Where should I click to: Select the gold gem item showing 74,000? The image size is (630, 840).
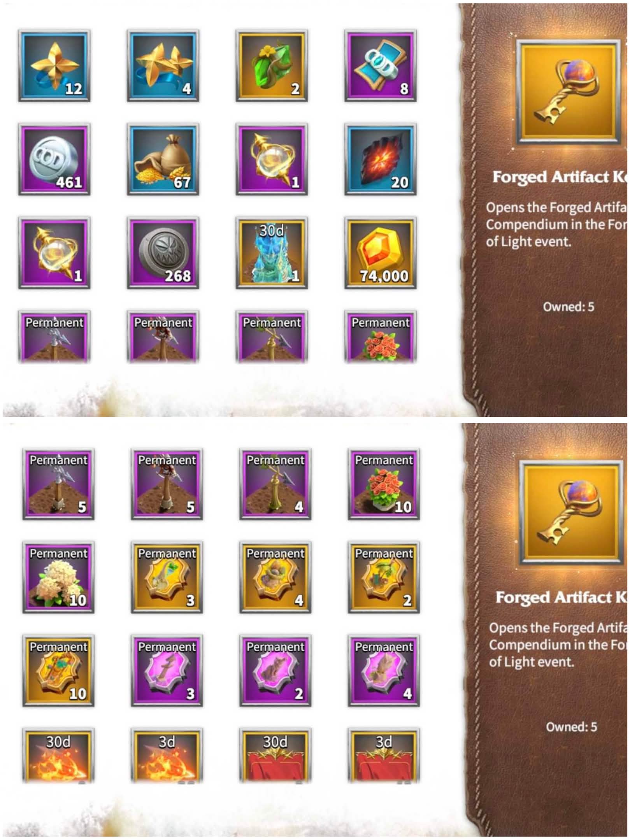click(380, 253)
